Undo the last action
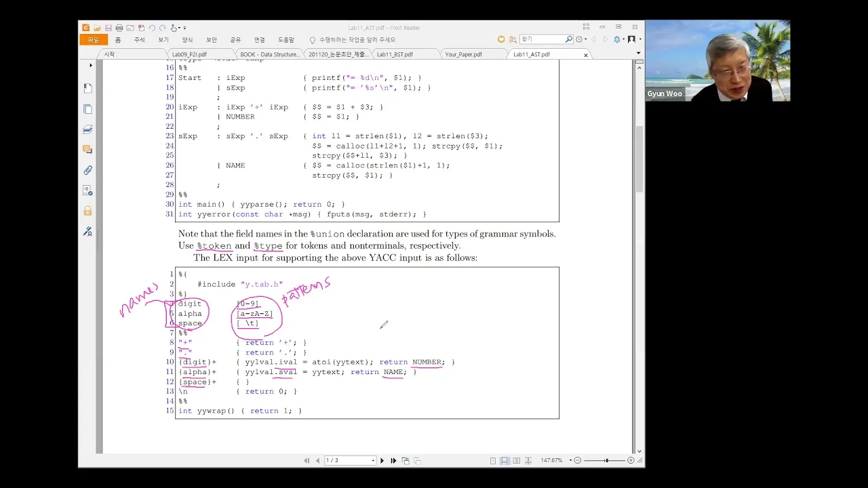The image size is (868, 488). coord(152,28)
